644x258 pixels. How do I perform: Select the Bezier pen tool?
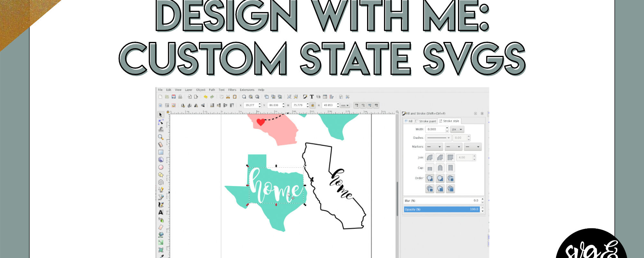click(x=161, y=197)
